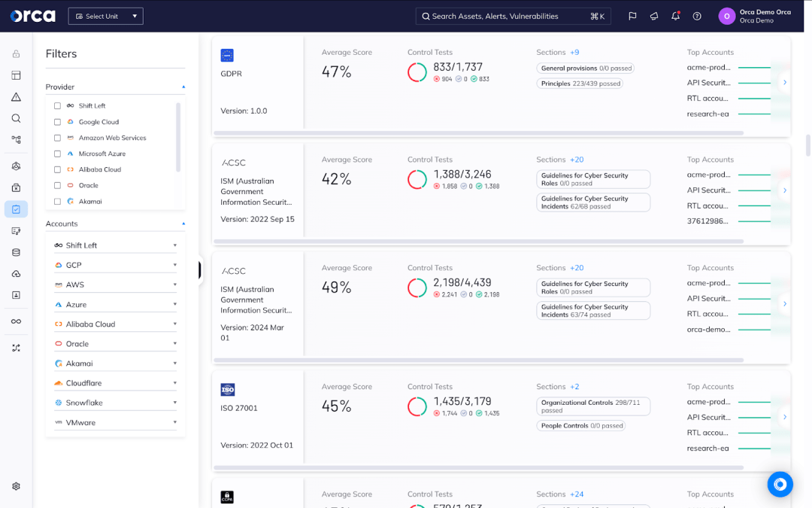Open the lock icon in sidebar
This screenshot has height=508, width=812.
coord(16,54)
